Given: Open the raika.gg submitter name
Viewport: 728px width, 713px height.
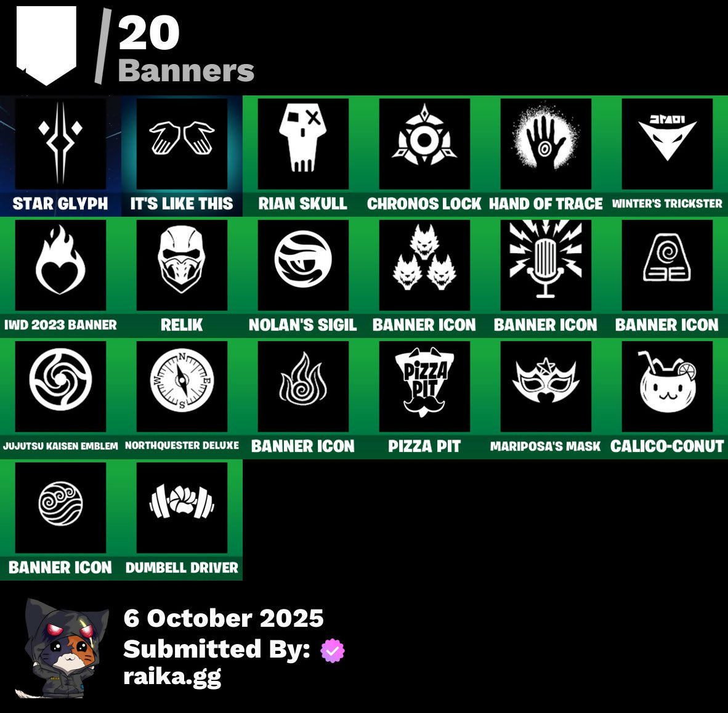Looking at the screenshot, I should click(172, 677).
